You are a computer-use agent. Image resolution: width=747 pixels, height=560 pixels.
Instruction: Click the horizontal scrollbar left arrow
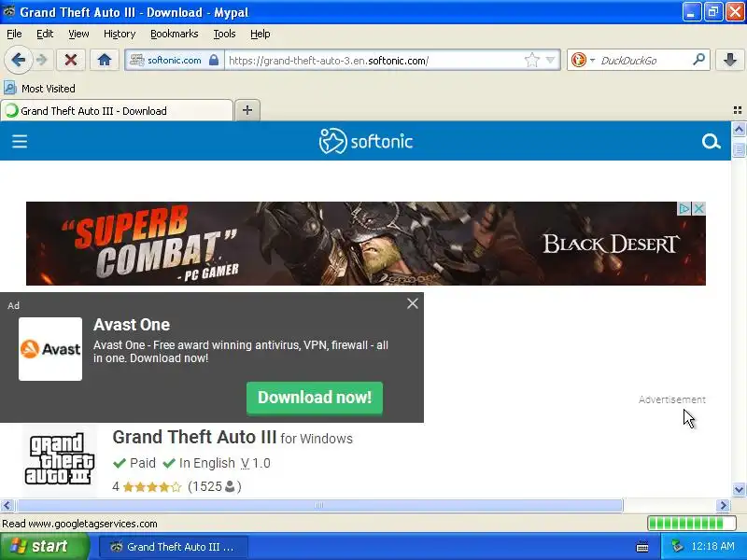click(7, 505)
